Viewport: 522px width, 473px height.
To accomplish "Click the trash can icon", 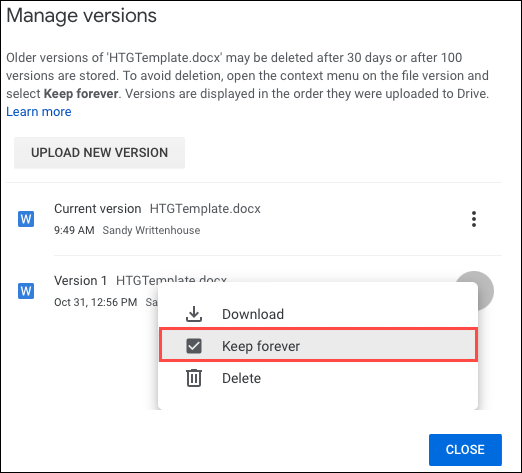I will pyautogui.click(x=194, y=378).
